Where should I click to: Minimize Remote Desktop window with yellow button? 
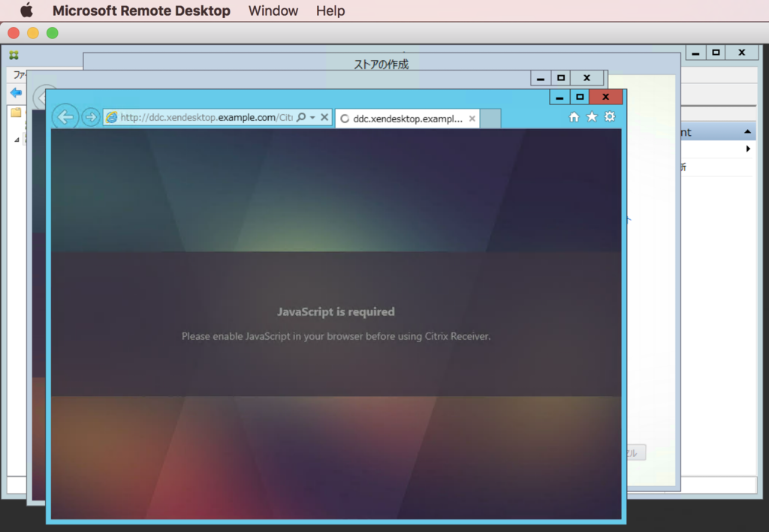(33, 33)
